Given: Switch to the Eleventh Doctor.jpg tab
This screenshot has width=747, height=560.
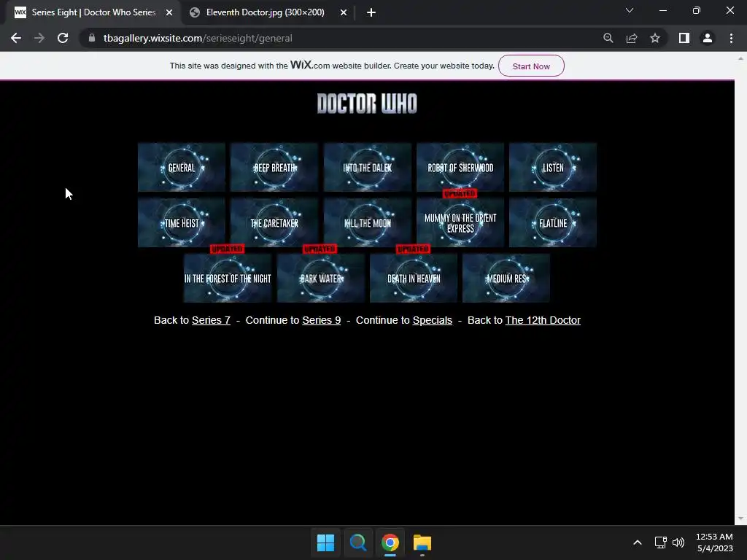Looking at the screenshot, I should 268,12.
